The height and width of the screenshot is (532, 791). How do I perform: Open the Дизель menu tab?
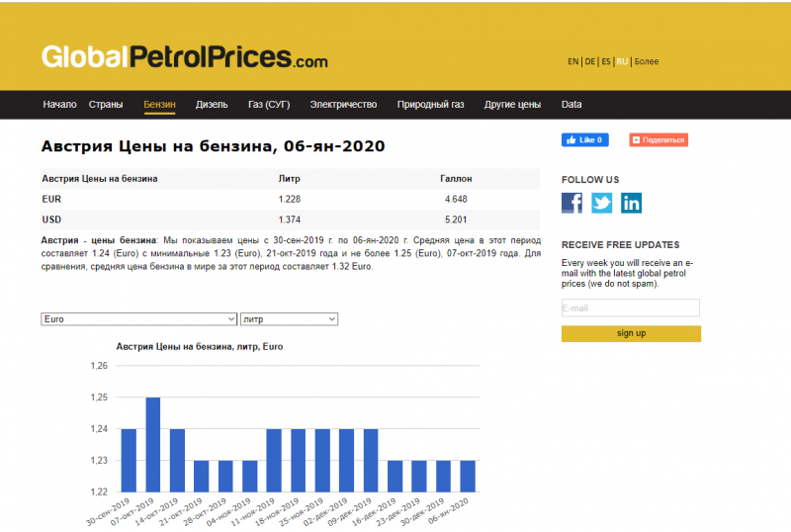point(212,104)
